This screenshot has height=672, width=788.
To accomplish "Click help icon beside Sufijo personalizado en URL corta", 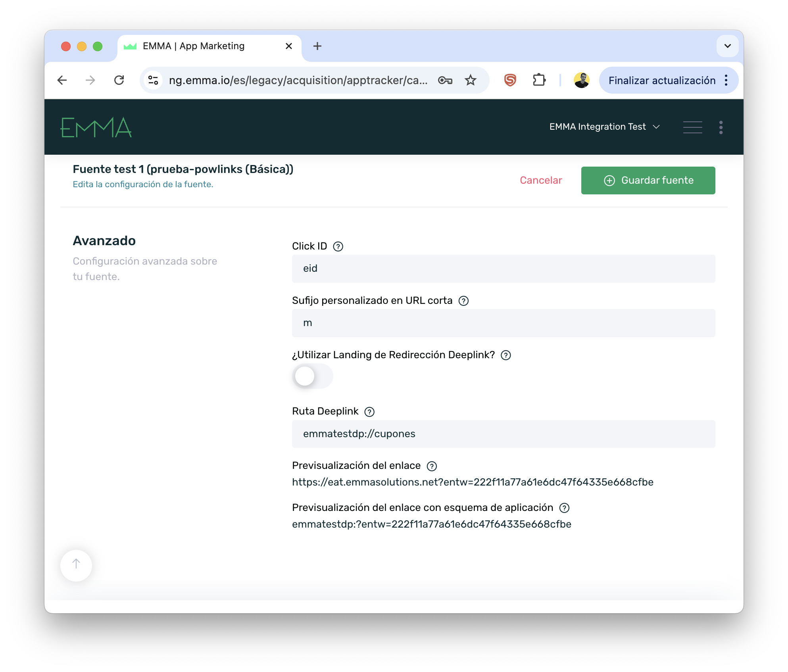I will [x=463, y=301].
